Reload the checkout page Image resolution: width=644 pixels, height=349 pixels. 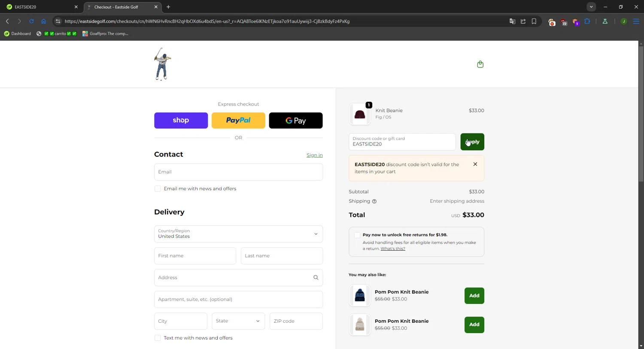[x=31, y=21]
